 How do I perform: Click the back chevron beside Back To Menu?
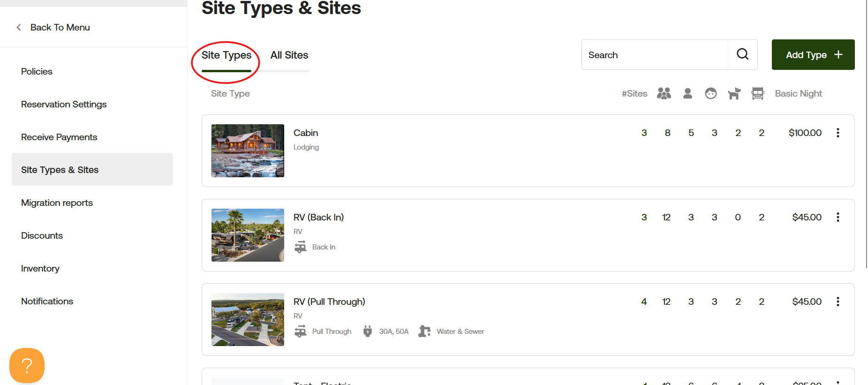pos(19,27)
